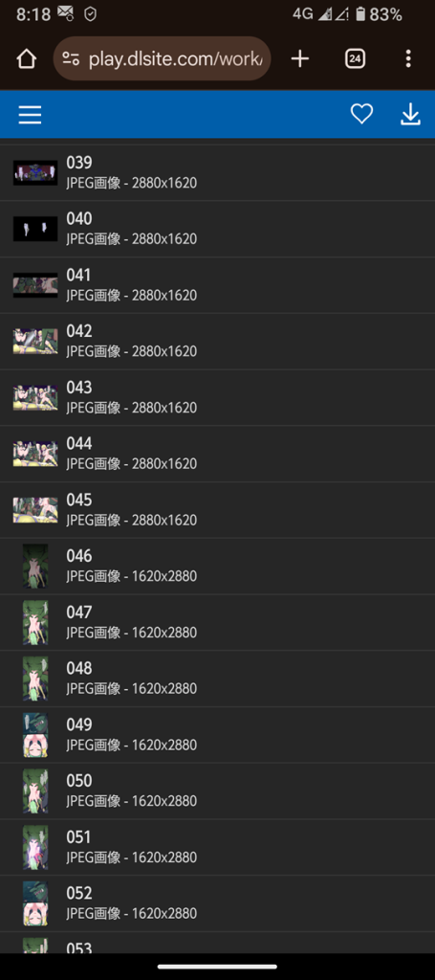Tap thumbnail of portrait image 046
The height and width of the screenshot is (980, 435).
[35, 567]
